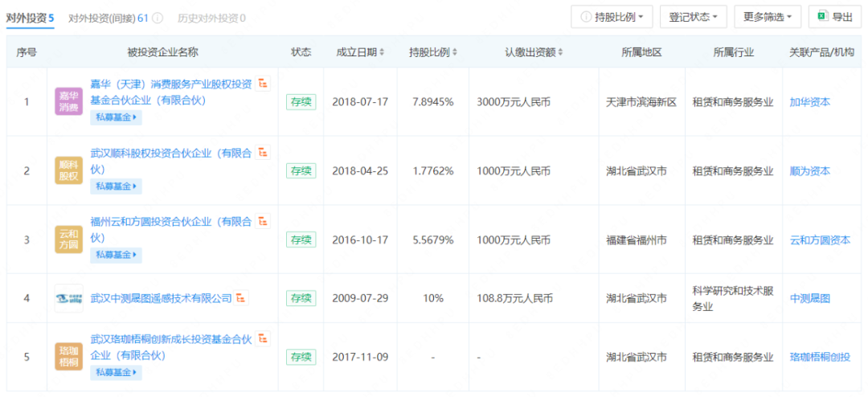Expand the 私募基金 tag under 武汉顺科股权
The height and width of the screenshot is (397, 868).
point(117,186)
